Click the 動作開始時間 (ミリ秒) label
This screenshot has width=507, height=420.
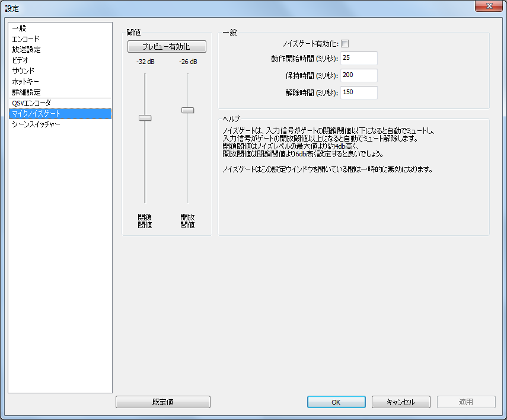(x=304, y=59)
